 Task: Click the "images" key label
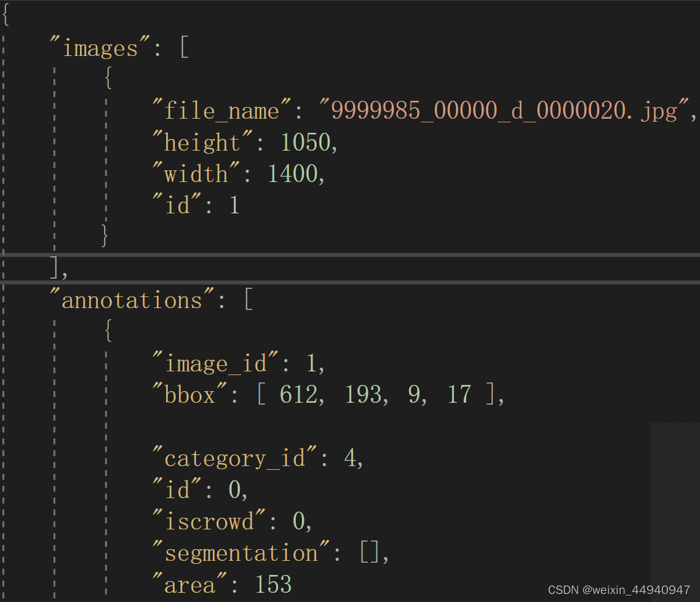(x=100, y=47)
